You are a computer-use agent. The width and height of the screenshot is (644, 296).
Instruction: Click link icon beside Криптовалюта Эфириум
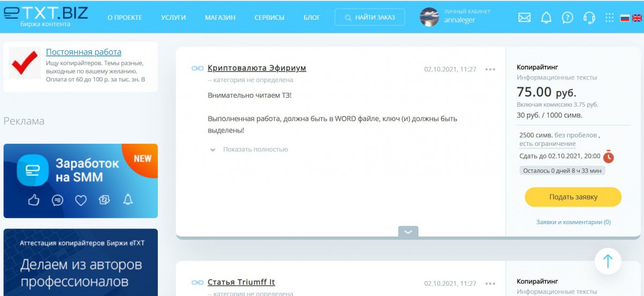[197, 68]
